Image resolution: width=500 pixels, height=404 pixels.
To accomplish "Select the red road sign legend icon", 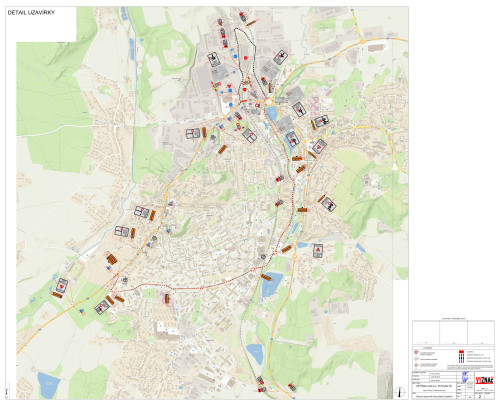I will click(x=416, y=352).
